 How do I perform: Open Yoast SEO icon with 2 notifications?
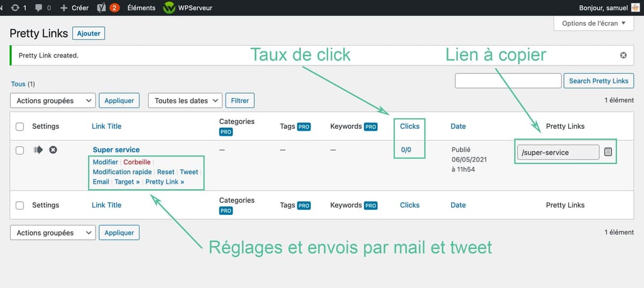pyautogui.click(x=108, y=8)
